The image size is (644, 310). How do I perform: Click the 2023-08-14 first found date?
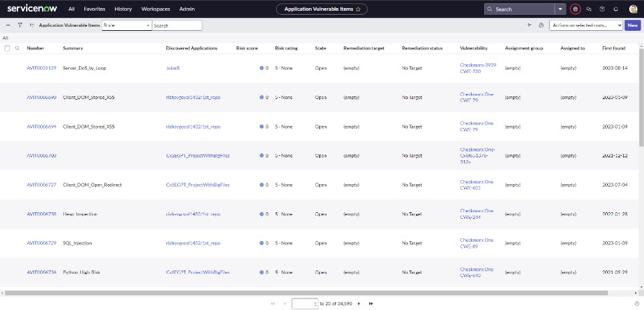tap(615, 68)
